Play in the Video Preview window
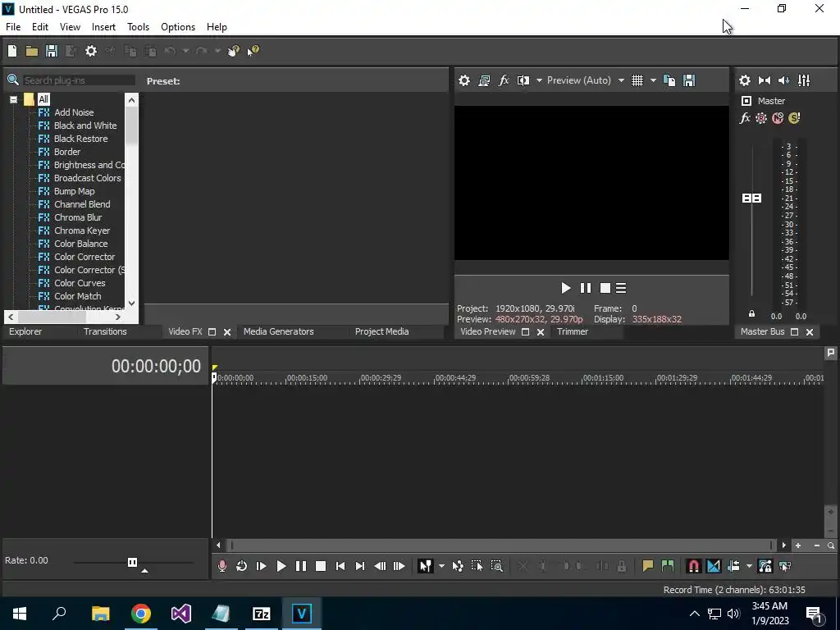 point(566,288)
